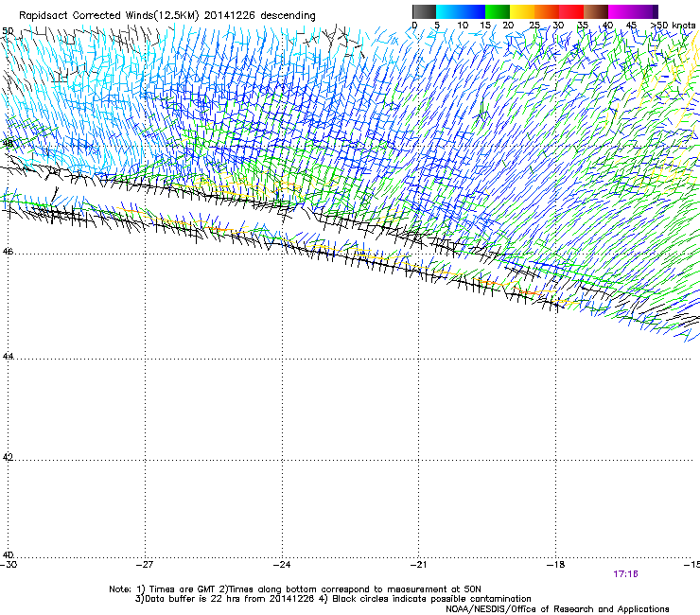
Task: Click the NOAA/NESDIS credit text
Action: coord(557,609)
